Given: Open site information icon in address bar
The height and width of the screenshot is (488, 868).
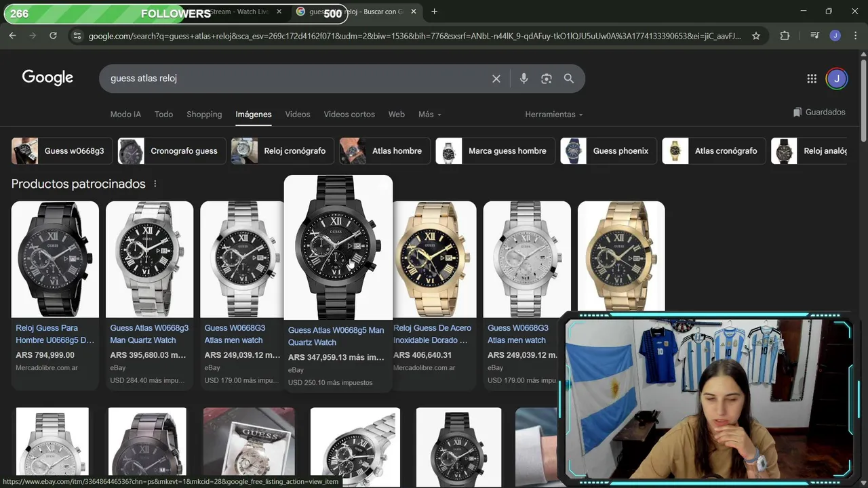Looking at the screenshot, I should (77, 36).
